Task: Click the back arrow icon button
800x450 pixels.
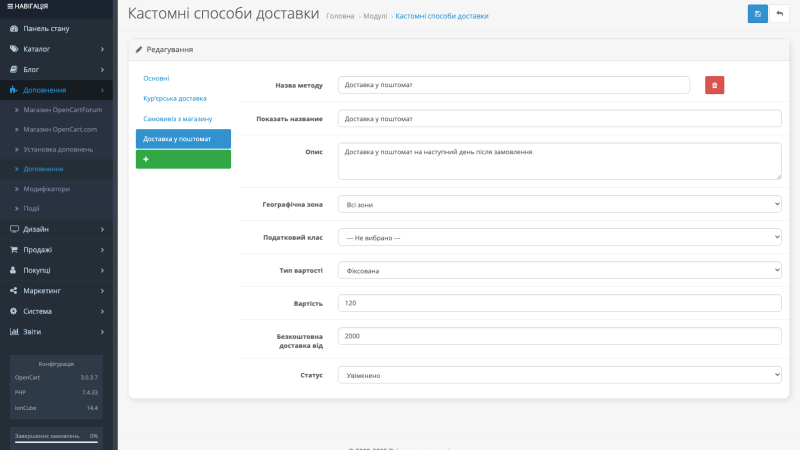Action: [780, 14]
